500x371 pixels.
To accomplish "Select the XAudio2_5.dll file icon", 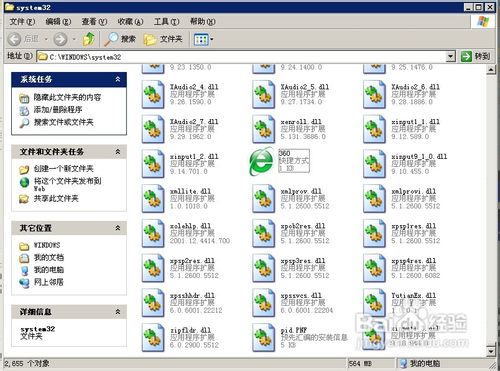I will click(x=264, y=94).
